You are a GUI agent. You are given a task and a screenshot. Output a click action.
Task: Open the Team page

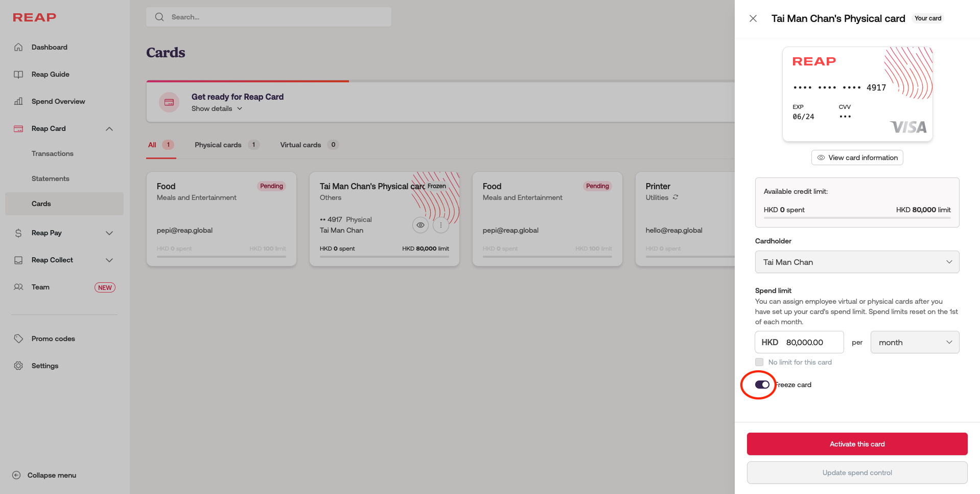(x=40, y=287)
